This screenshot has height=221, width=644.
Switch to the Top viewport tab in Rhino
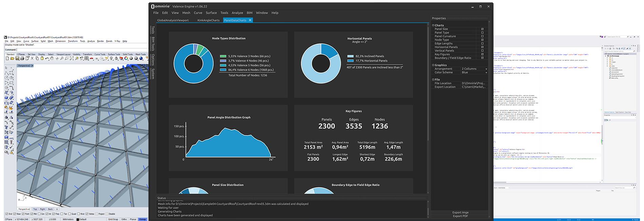coord(35,209)
